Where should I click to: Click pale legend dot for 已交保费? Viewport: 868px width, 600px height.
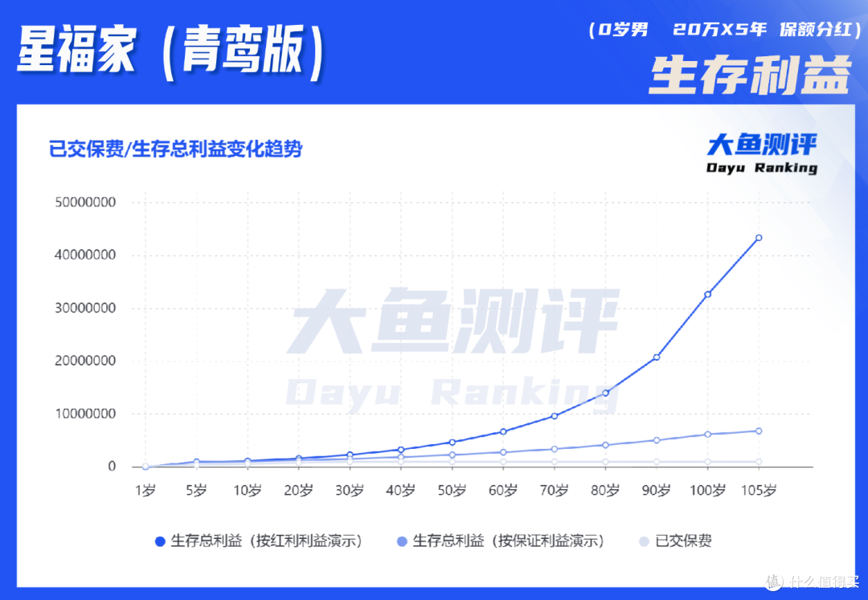coord(644,541)
